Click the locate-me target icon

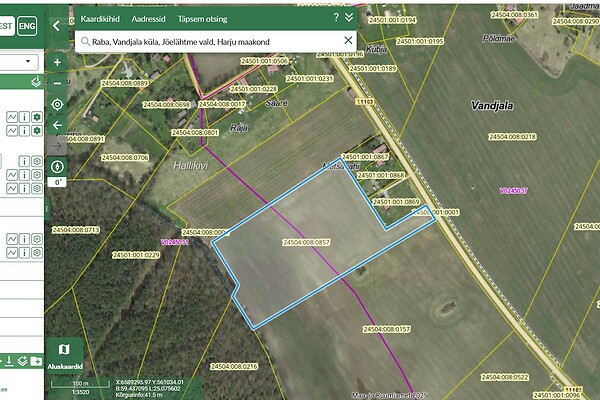[57, 104]
